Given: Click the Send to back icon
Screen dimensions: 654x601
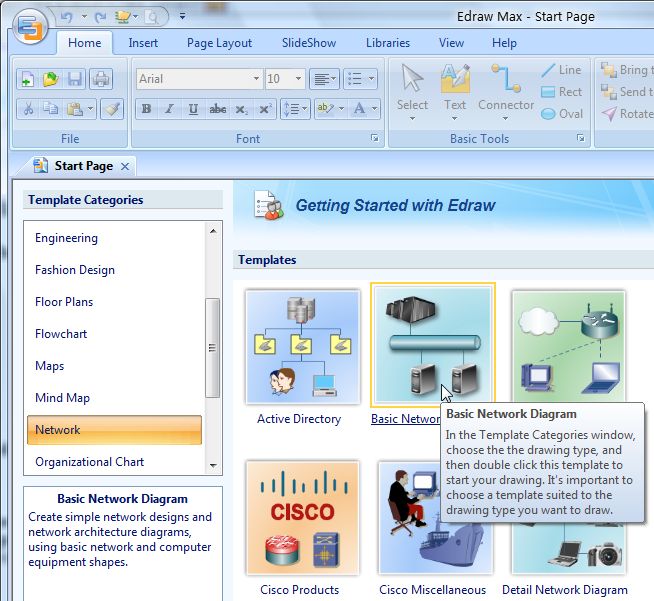Looking at the screenshot, I should click(x=609, y=92).
